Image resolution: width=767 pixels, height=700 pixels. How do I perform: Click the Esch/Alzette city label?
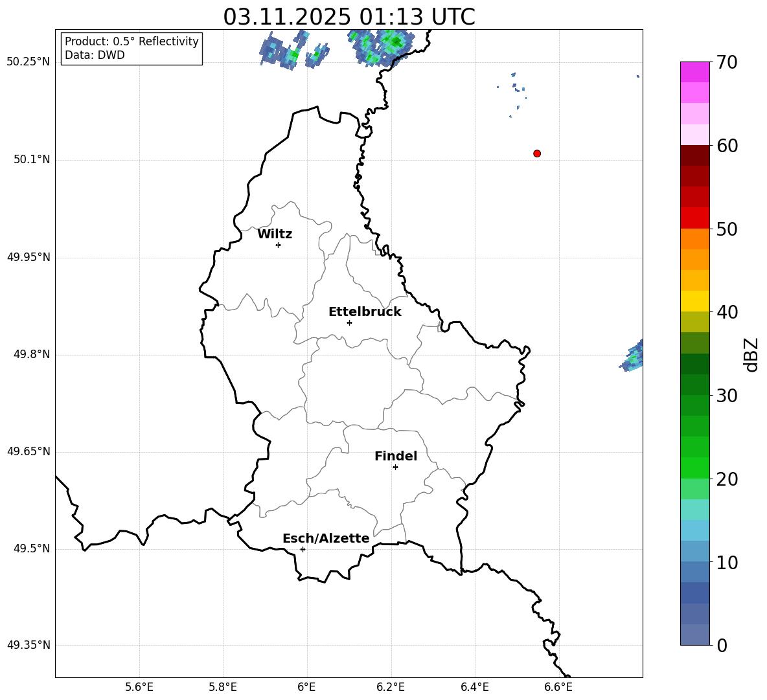[x=326, y=538]
